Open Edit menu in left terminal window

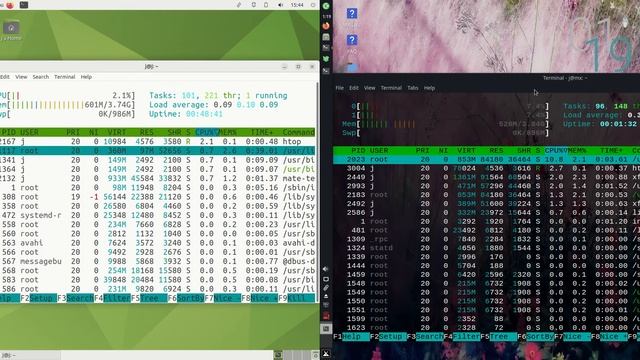tap(5, 77)
